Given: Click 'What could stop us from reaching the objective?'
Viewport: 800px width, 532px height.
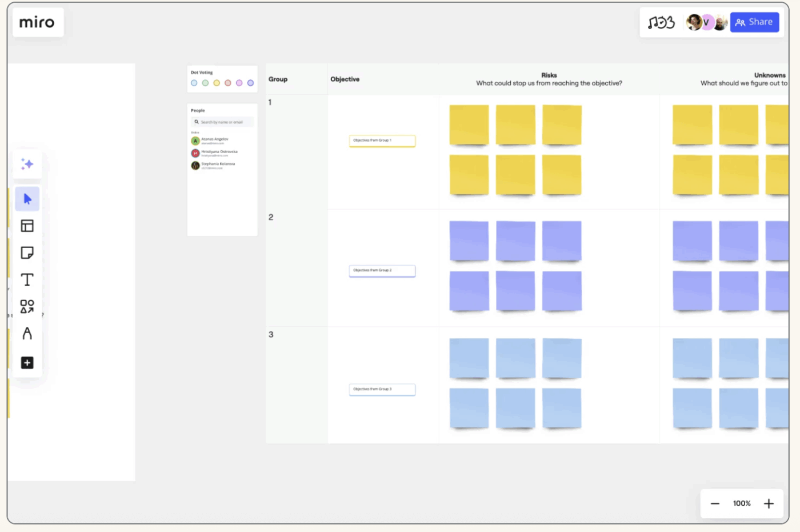Looking at the screenshot, I should coord(549,83).
